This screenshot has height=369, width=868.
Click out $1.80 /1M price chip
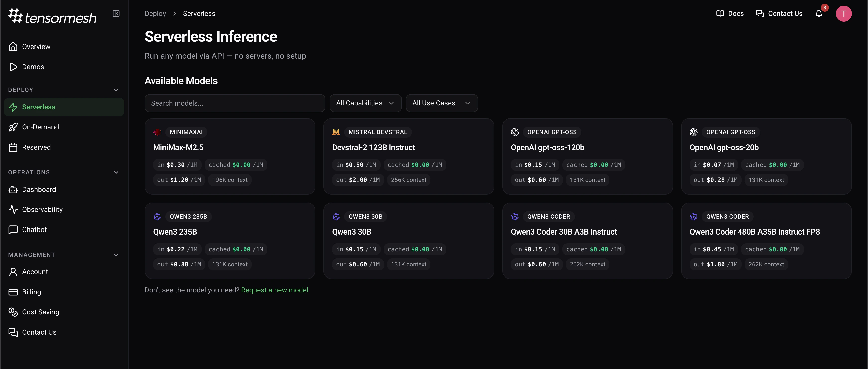point(715,264)
